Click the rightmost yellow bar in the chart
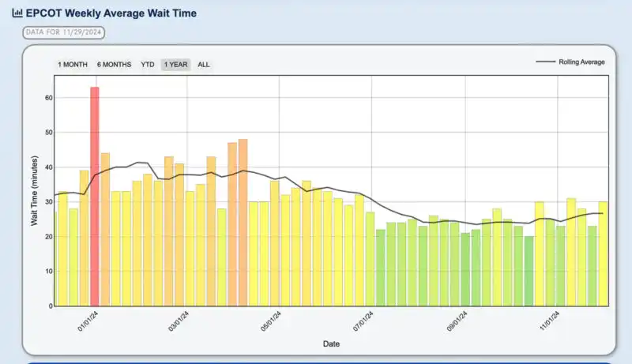 pos(603,253)
